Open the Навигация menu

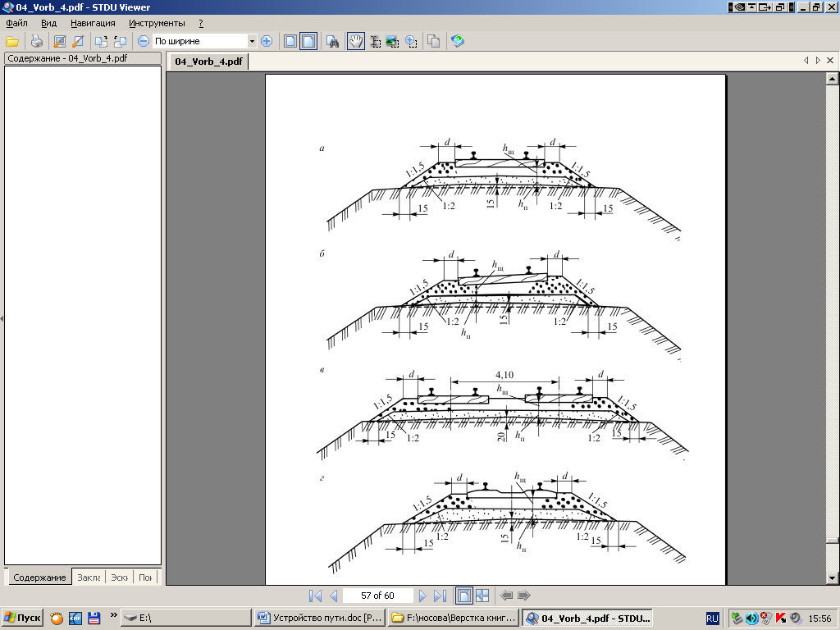(93, 23)
